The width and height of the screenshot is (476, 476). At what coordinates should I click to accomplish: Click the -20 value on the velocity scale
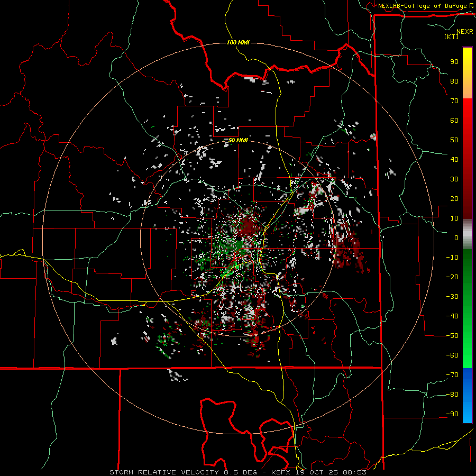[452, 277]
